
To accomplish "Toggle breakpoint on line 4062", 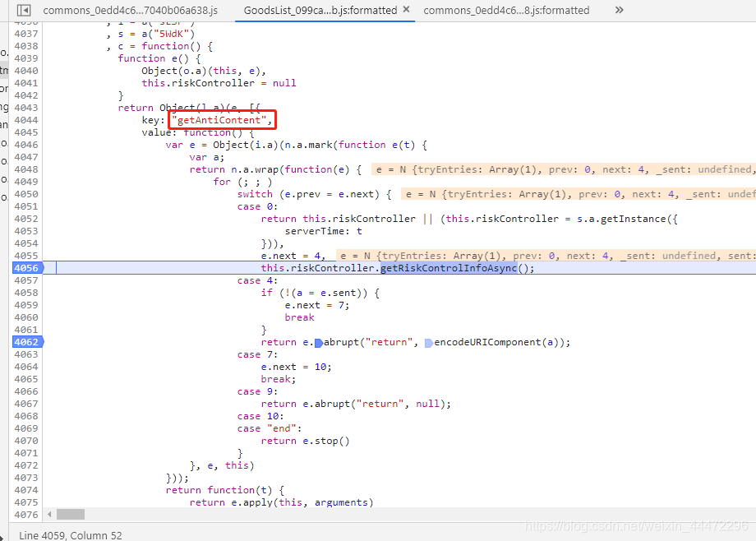I will click(26, 342).
